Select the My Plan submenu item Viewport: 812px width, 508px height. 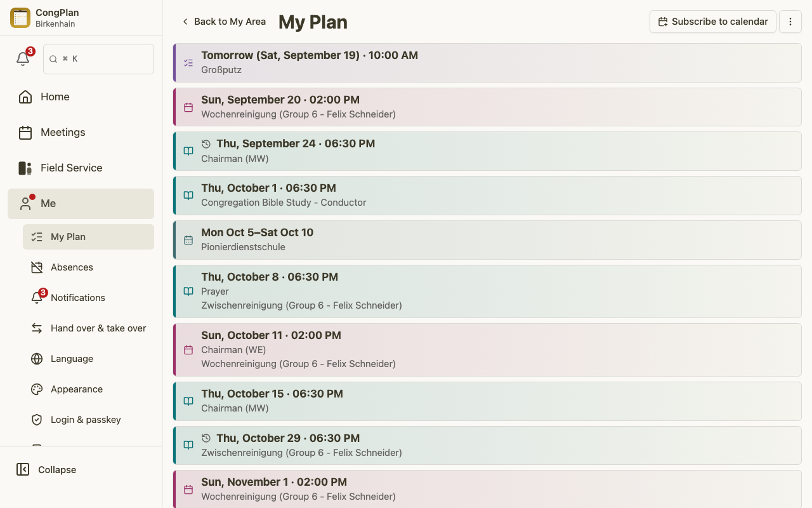click(88, 237)
